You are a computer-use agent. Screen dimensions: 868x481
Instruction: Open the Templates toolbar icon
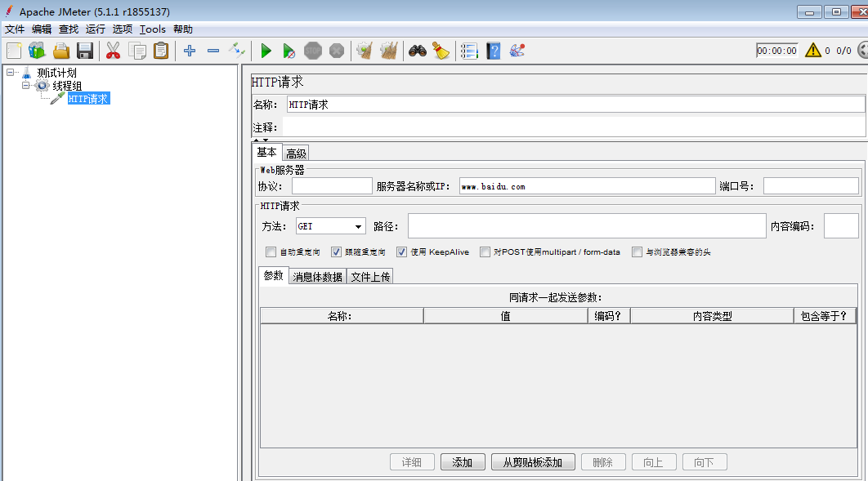[37, 51]
